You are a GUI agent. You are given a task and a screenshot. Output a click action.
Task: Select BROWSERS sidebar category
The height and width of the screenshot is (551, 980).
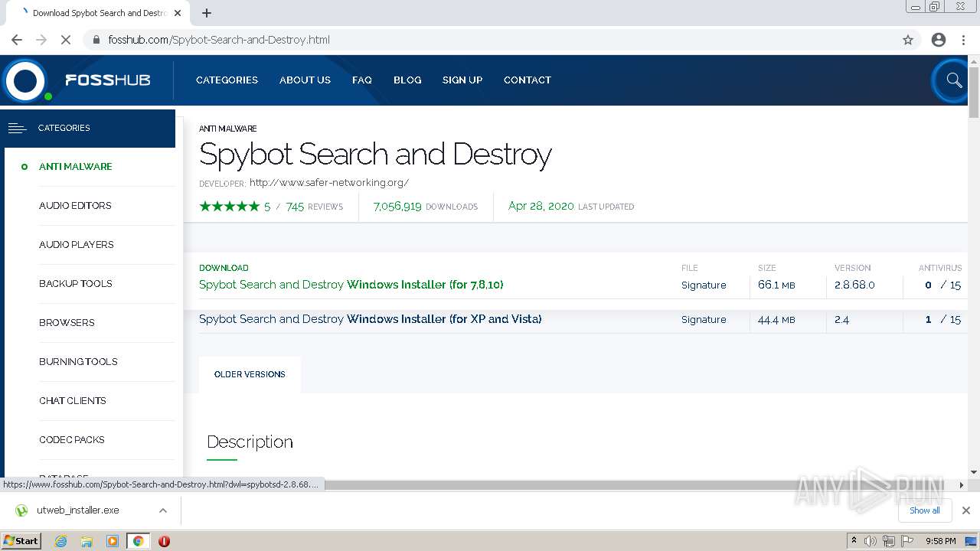(67, 322)
